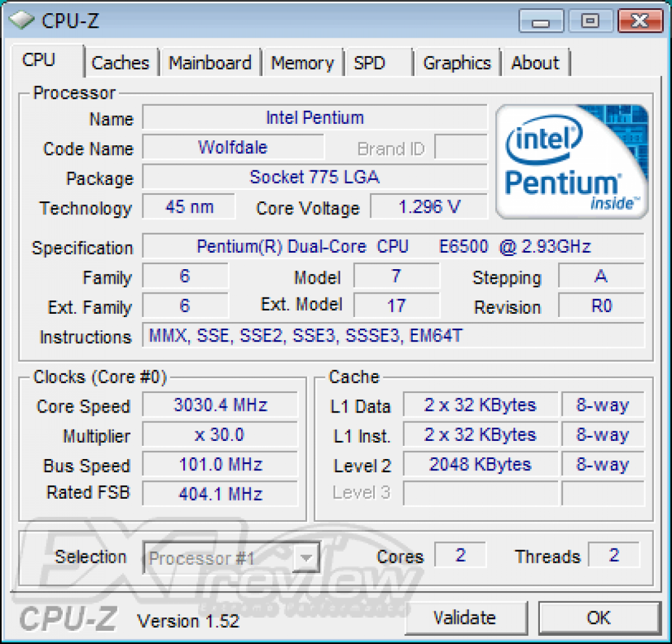
Task: Show the About tab
Action: 536,63
